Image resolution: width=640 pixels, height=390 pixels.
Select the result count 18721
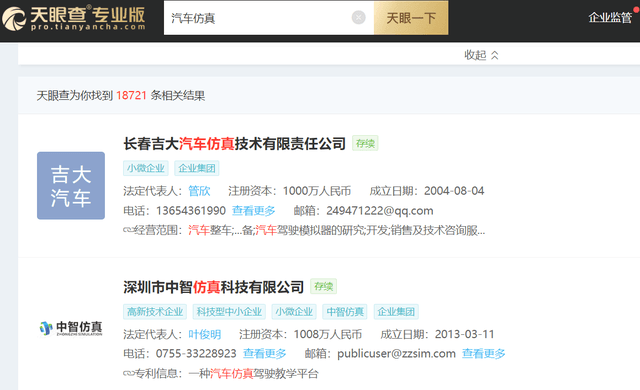(131, 95)
